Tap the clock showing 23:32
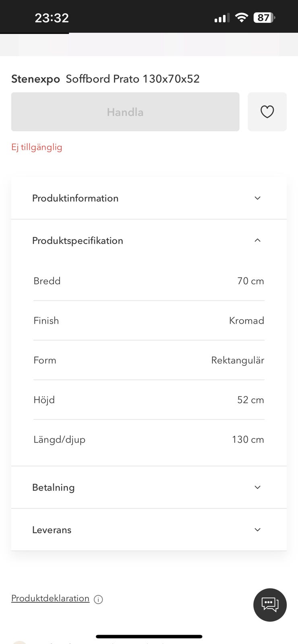This screenshot has width=298, height=644. click(52, 18)
